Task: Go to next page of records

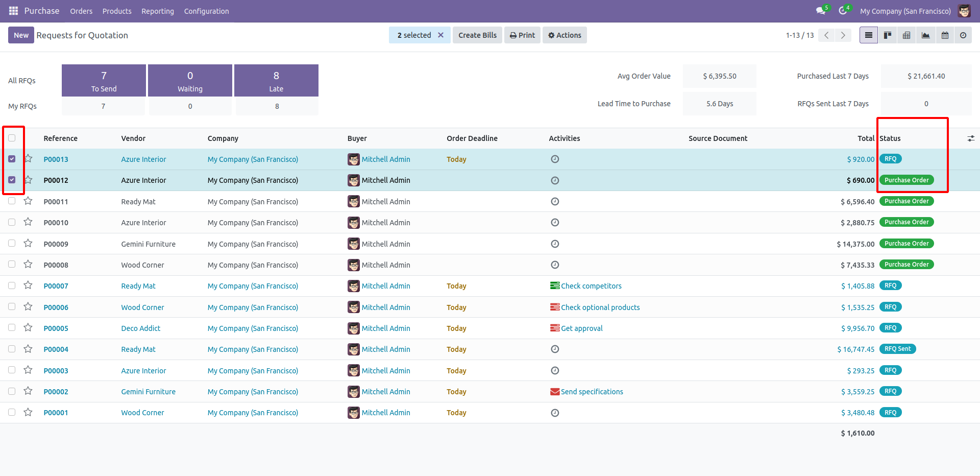Action: (843, 35)
